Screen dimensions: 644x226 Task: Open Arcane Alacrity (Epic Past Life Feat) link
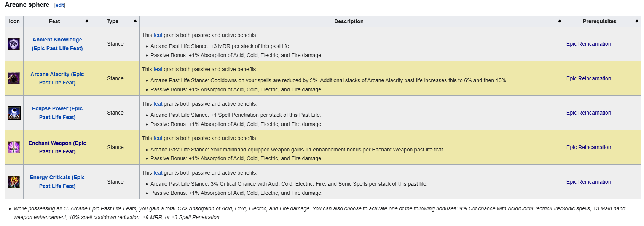click(57, 78)
